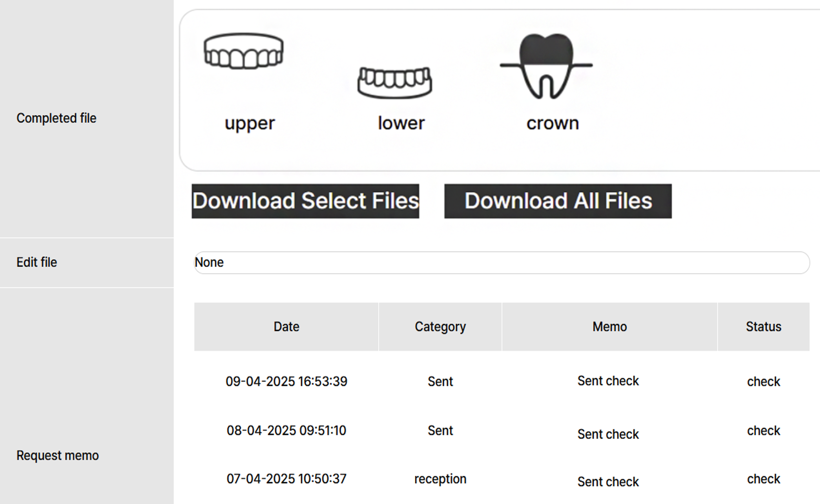Open the 09-04-2025 16:53:39 memo entry
820x504 pixels.
tap(286, 381)
